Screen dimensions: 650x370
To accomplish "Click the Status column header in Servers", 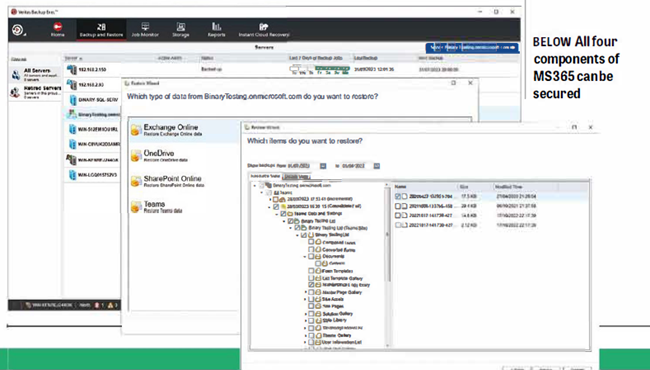I will click(x=207, y=58).
